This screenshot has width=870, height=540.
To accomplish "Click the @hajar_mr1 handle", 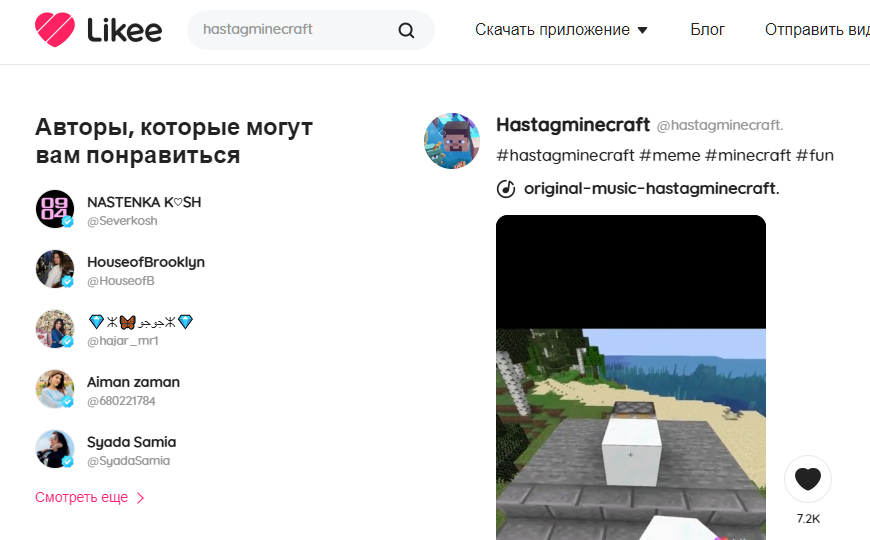I will [123, 341].
